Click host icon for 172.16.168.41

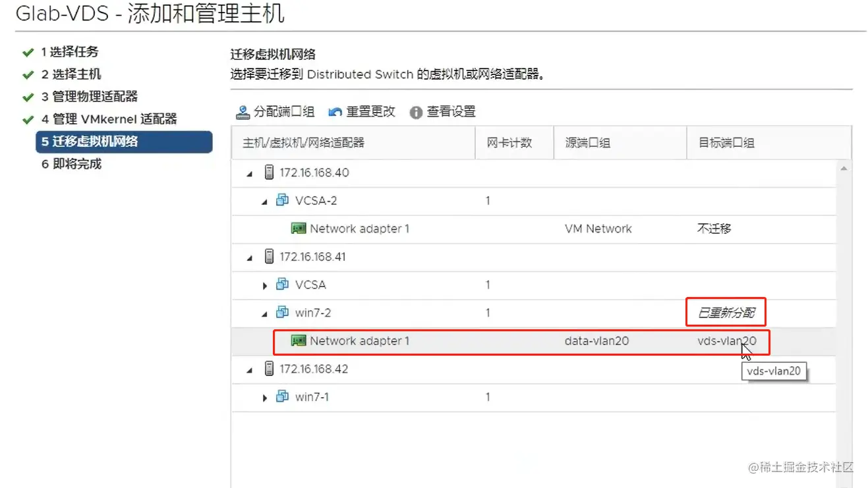pyautogui.click(x=269, y=257)
